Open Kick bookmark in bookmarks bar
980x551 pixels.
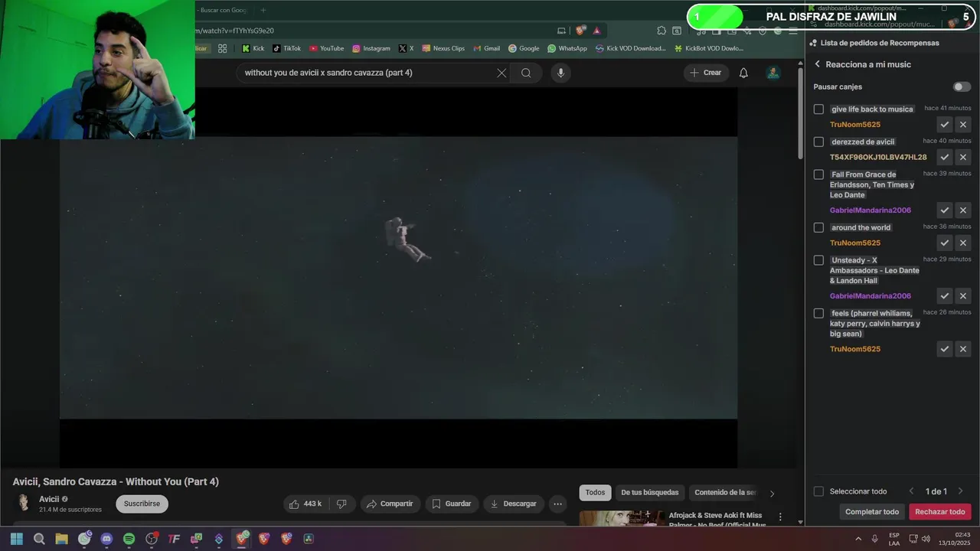click(253, 48)
